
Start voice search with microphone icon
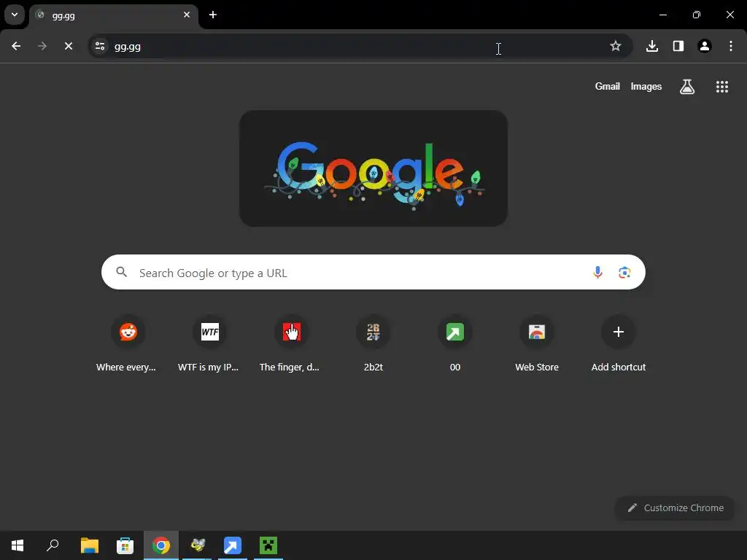[x=597, y=273]
